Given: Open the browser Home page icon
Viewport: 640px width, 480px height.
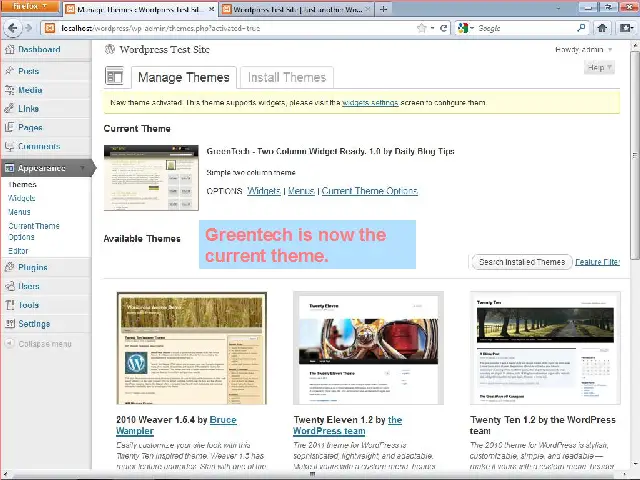Looking at the screenshot, I should pyautogui.click(x=602, y=28).
